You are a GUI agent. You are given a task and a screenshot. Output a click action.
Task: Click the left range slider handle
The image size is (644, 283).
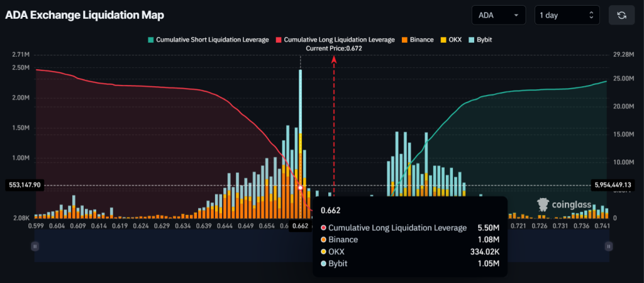pyautogui.click(x=35, y=246)
